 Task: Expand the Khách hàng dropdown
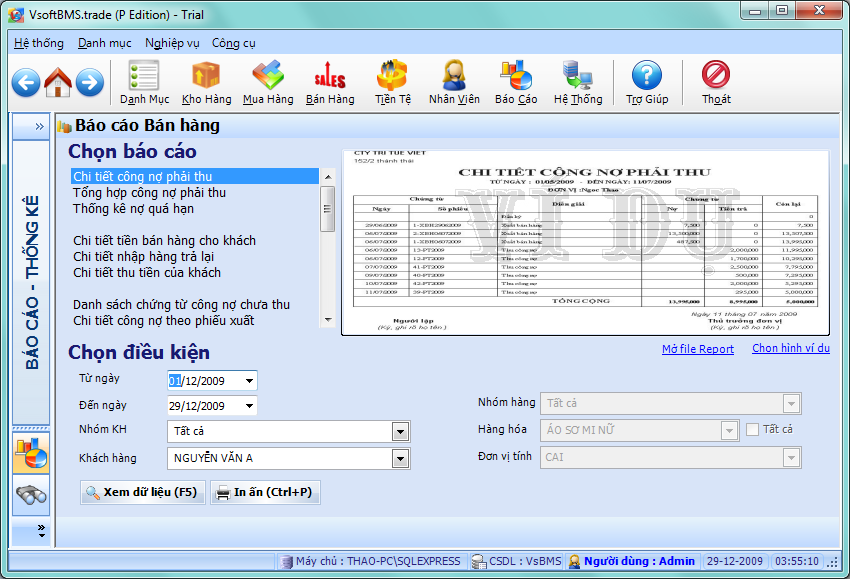(400, 459)
